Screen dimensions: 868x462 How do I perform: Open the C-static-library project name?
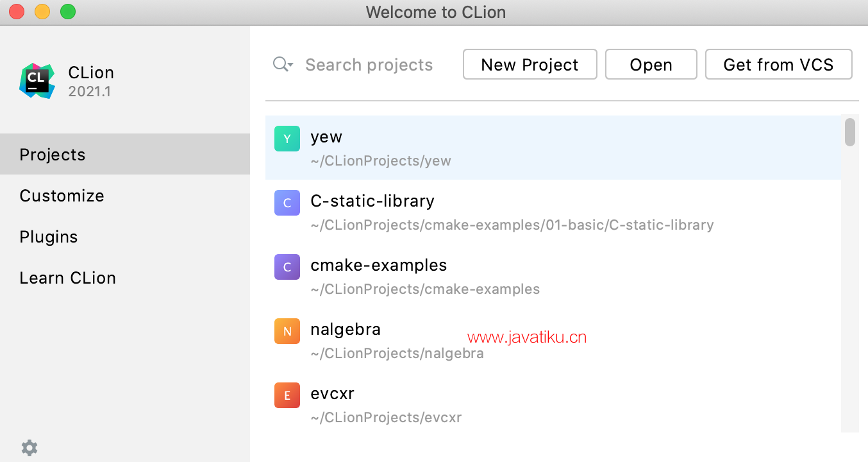(x=372, y=201)
